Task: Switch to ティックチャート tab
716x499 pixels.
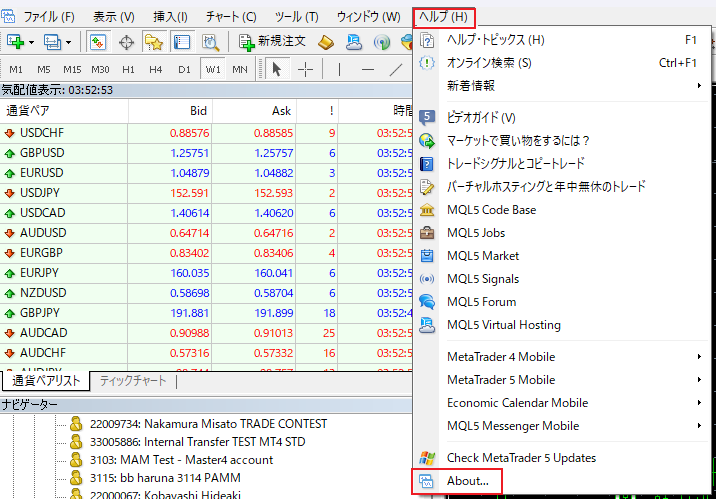Action: coord(133,381)
